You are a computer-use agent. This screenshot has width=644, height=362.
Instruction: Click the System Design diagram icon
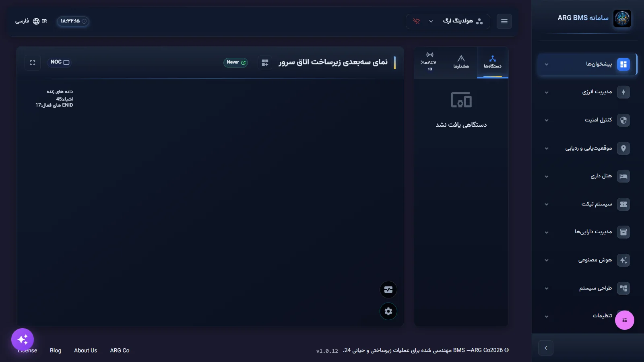(x=623, y=288)
